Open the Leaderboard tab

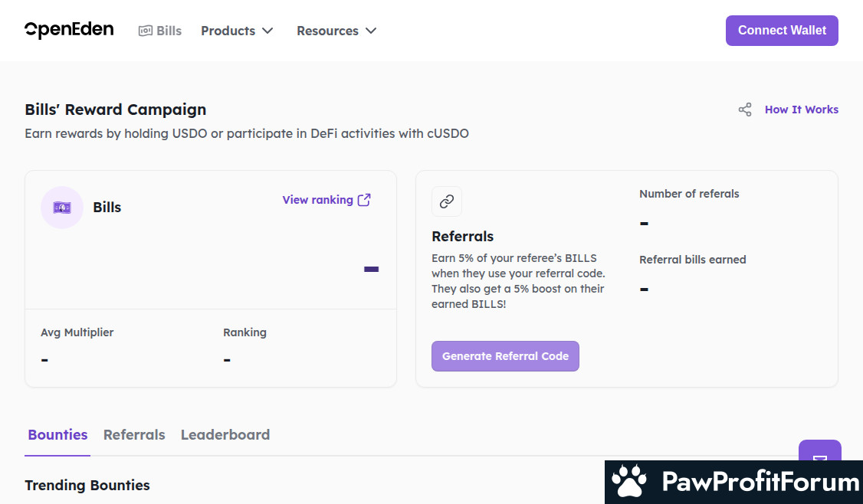[x=225, y=434]
